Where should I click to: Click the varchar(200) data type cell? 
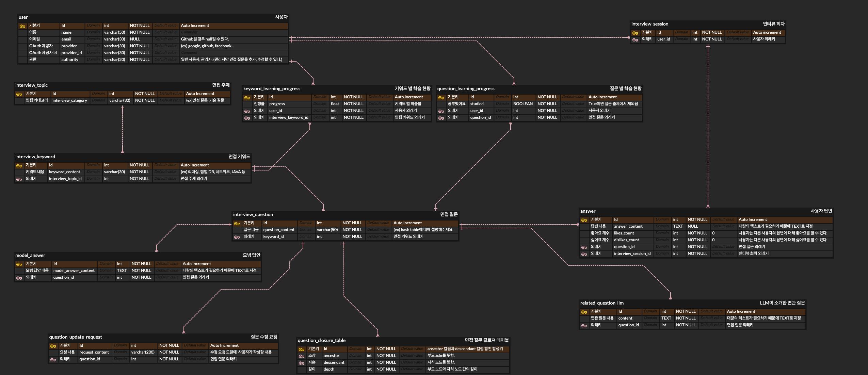pos(143,352)
